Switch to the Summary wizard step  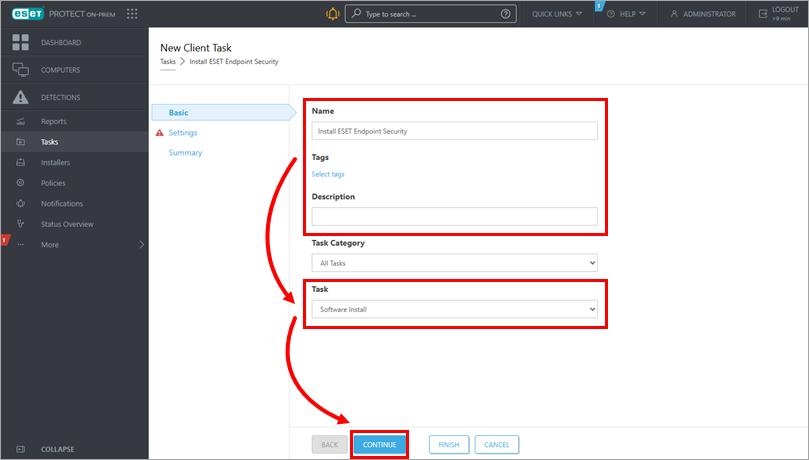tap(185, 153)
